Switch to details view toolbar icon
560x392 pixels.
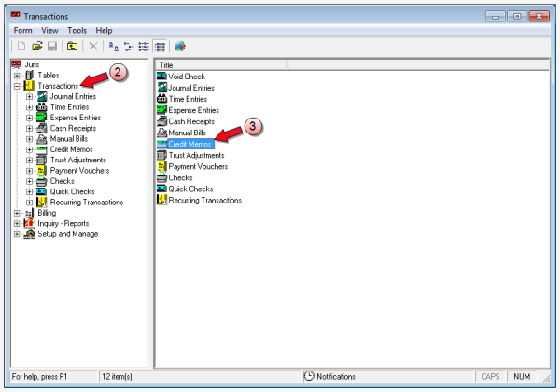160,46
